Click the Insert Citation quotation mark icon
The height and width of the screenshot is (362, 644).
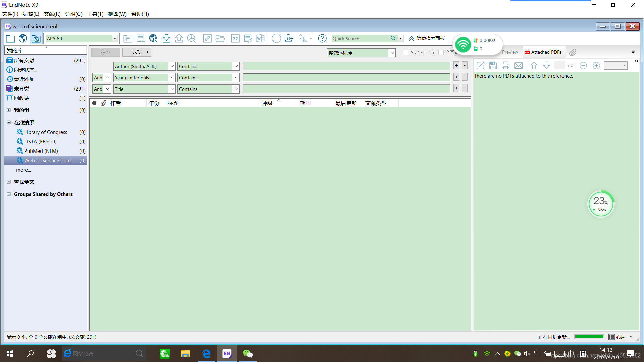[235, 39]
